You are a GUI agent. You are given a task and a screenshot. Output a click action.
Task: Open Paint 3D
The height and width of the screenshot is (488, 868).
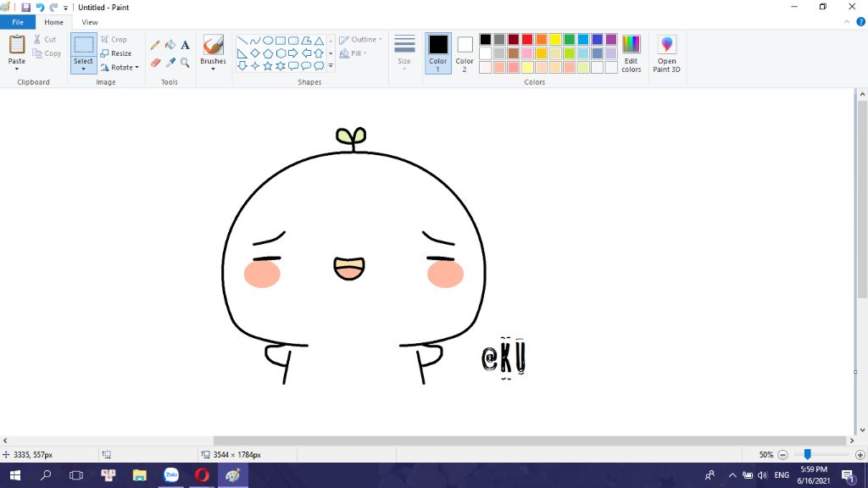(666, 53)
